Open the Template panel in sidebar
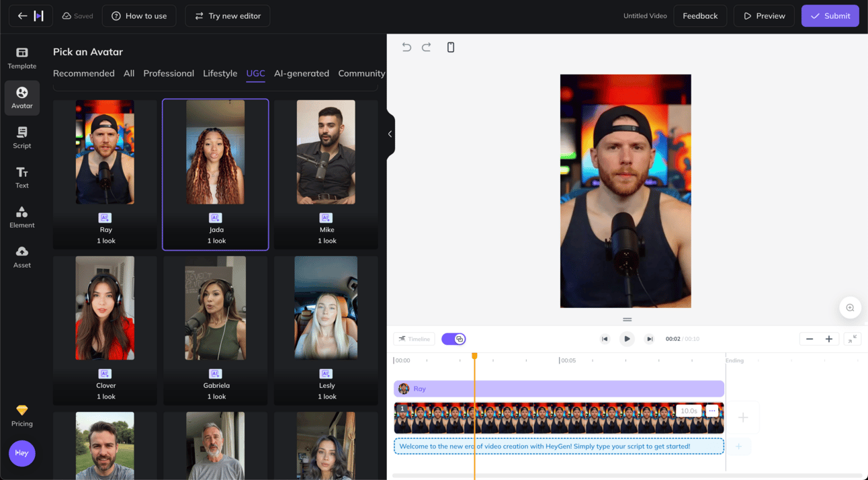 [22, 58]
